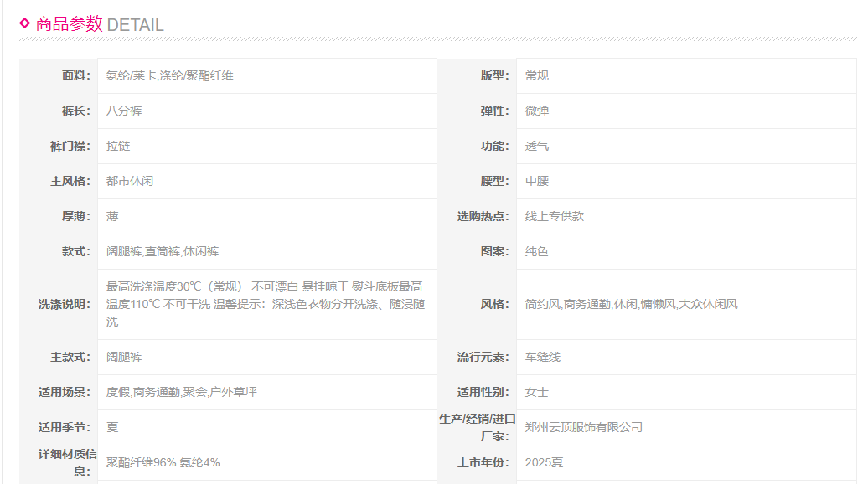Viewport: 868px width, 484px height.
Task: Click the washing instructions text paragraph
Action: [265, 304]
